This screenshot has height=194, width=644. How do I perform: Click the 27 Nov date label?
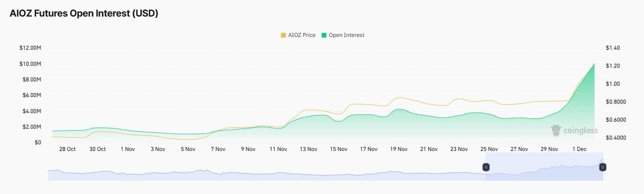click(519, 149)
